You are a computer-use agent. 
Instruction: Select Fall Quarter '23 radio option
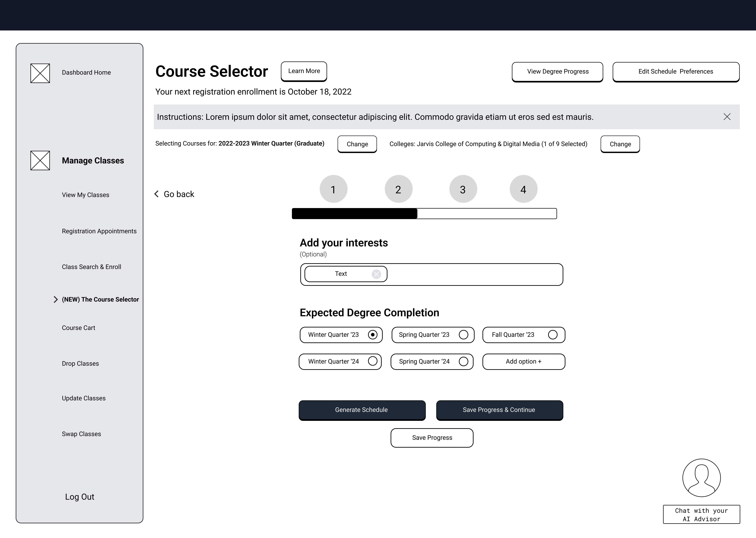(x=553, y=335)
